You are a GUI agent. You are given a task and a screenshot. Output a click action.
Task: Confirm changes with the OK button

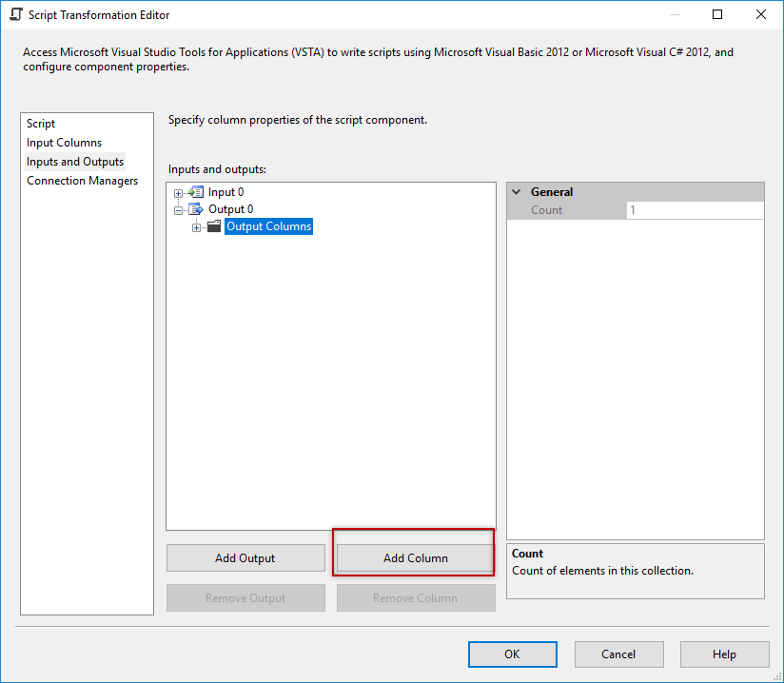point(512,654)
